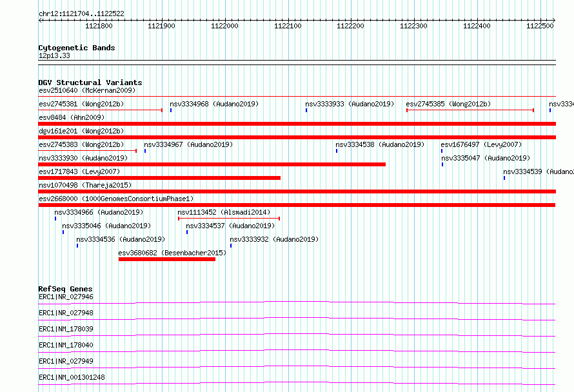Open nsv3335047 (Audano2019) variant
The width and height of the screenshot is (574, 392).
click(x=486, y=158)
